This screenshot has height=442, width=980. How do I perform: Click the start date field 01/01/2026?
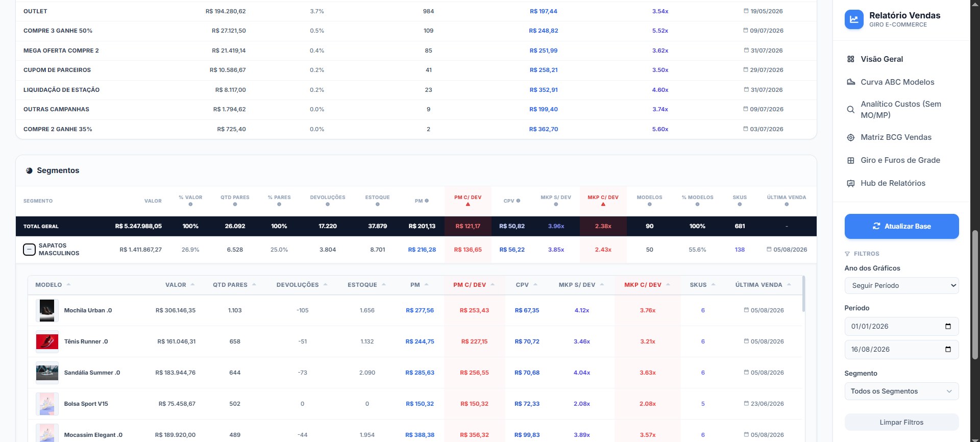click(901, 326)
